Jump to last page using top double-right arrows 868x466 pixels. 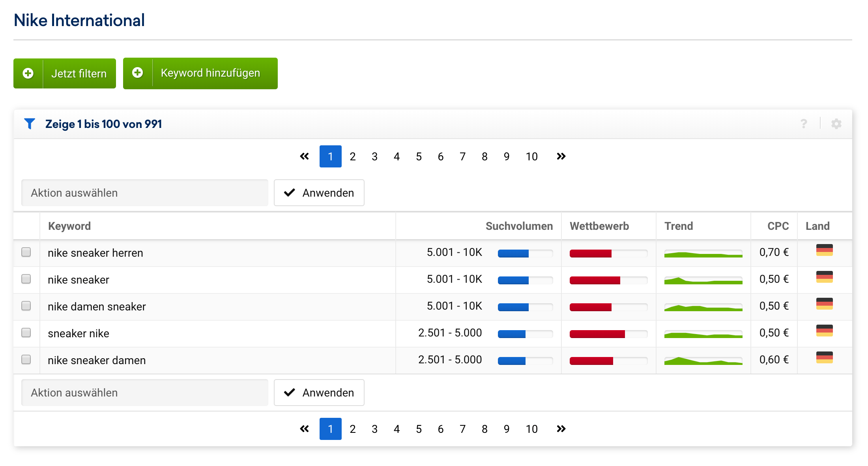pos(561,156)
